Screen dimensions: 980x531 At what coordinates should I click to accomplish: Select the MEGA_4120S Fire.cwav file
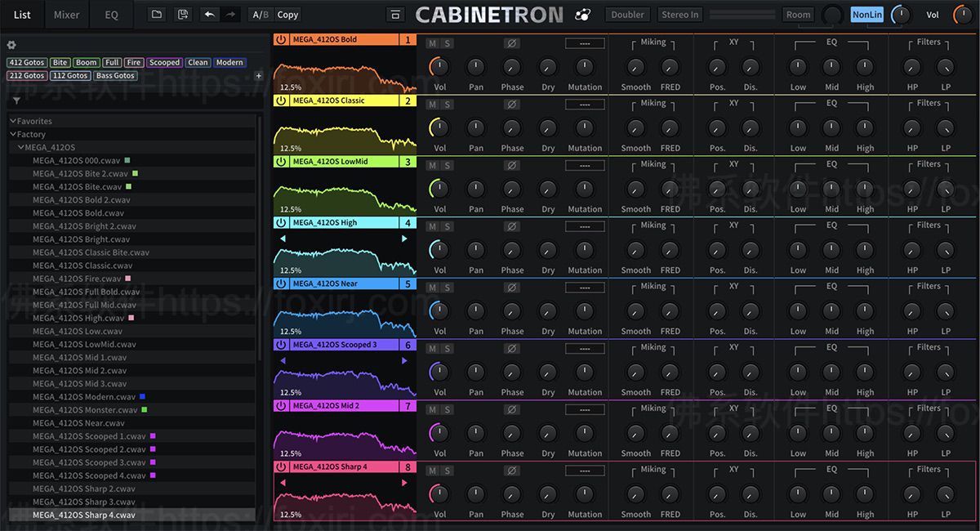[78, 278]
